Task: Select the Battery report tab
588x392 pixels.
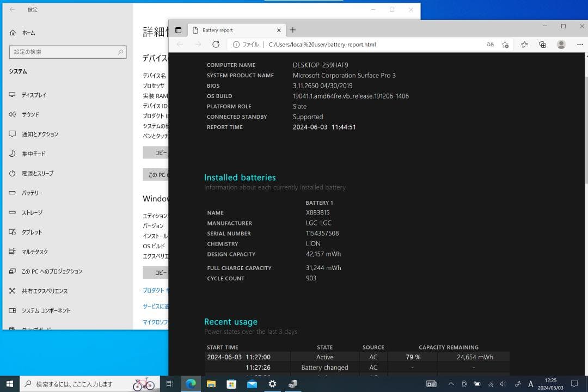Action: pos(237,30)
